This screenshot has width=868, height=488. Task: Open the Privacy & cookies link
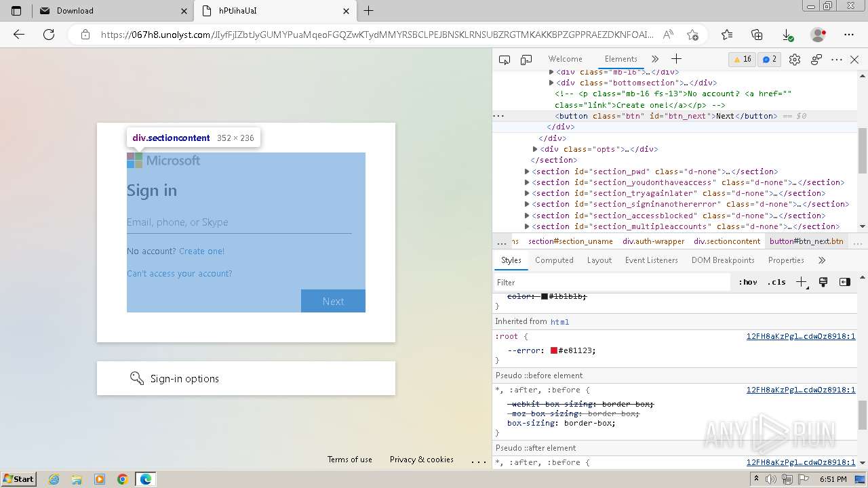click(x=421, y=459)
